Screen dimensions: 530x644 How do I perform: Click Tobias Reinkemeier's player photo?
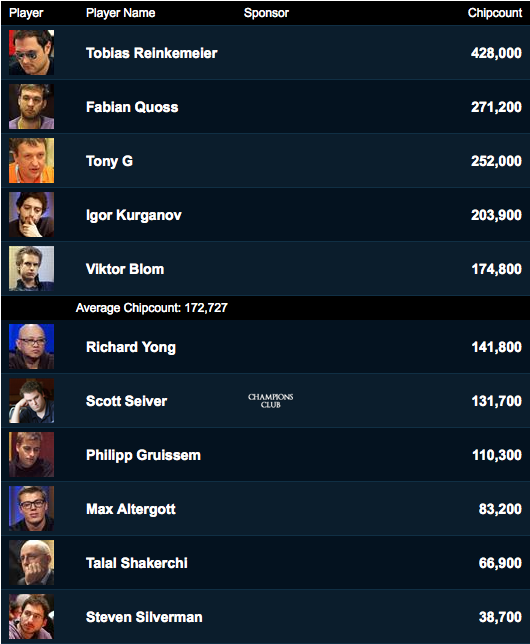[31, 53]
